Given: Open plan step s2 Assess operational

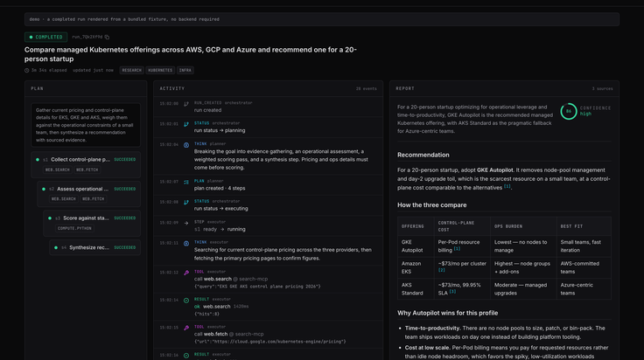Looking at the screenshot, I should tap(88, 193).
